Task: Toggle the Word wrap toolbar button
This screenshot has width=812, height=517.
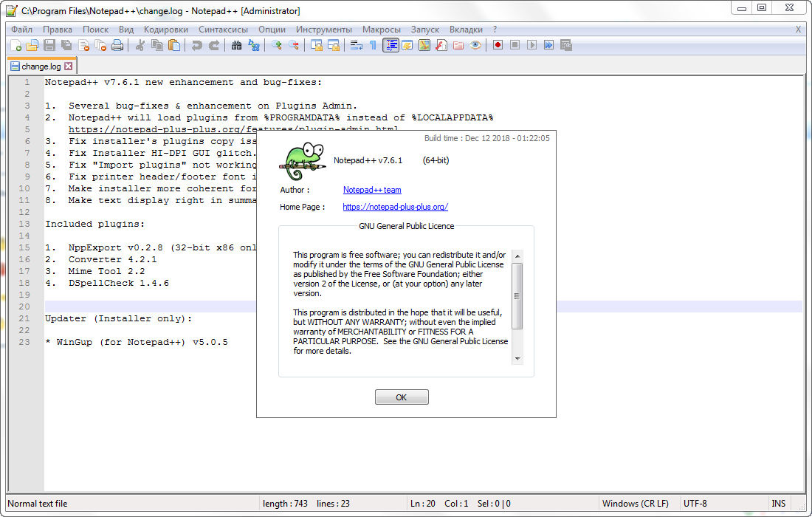Action: (x=356, y=45)
